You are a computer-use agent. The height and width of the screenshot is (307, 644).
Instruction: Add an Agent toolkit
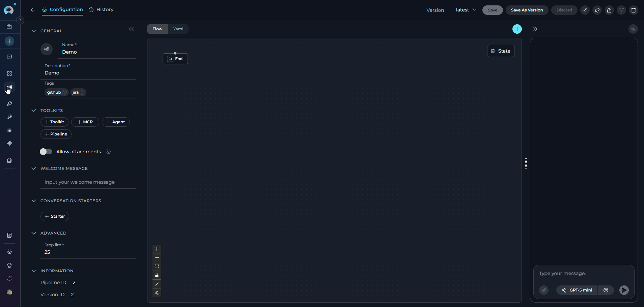click(x=116, y=122)
